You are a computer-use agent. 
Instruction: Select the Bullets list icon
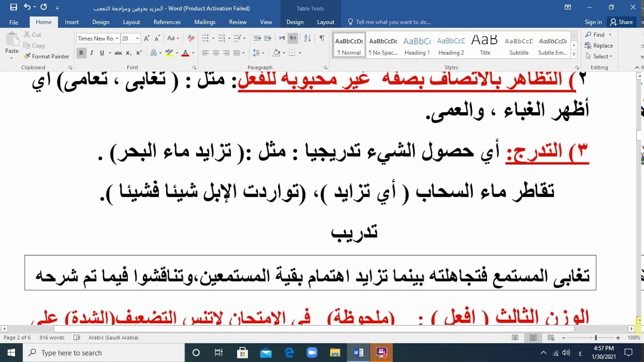coord(205,38)
